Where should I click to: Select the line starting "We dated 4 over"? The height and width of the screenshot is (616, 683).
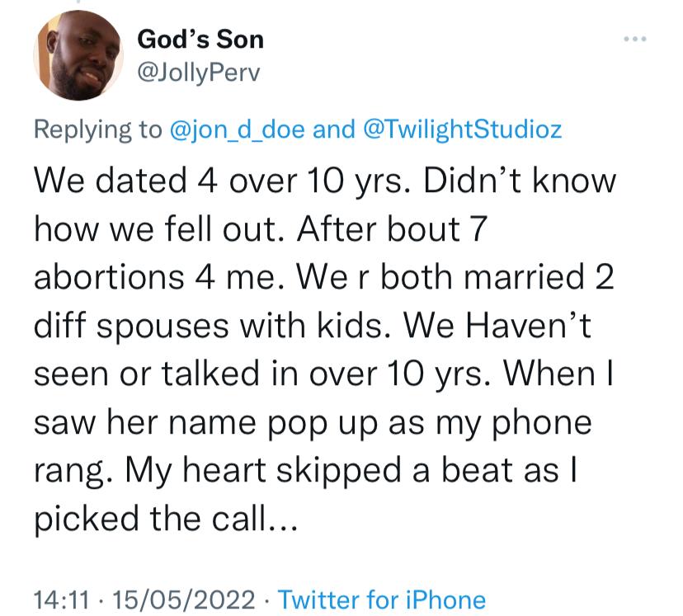[x=325, y=181]
